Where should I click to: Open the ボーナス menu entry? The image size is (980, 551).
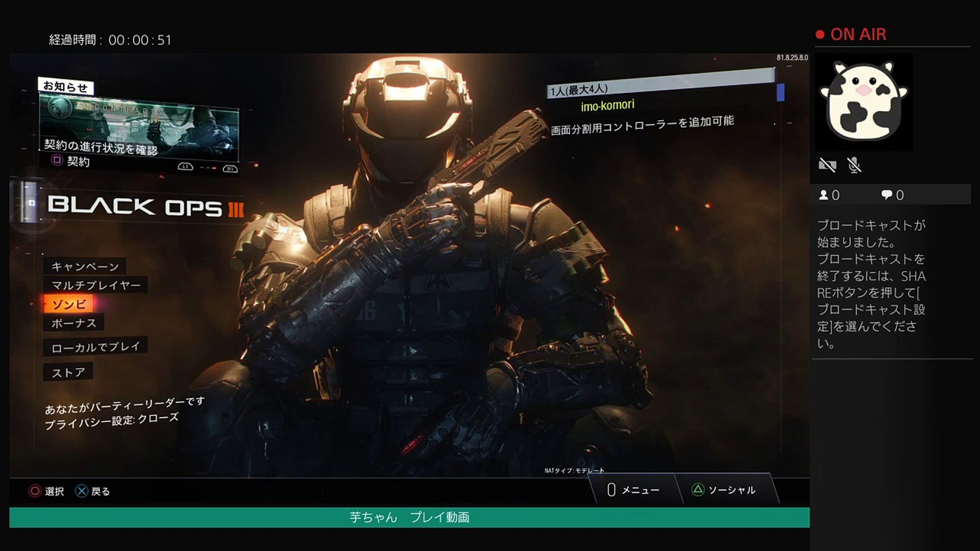click(74, 323)
